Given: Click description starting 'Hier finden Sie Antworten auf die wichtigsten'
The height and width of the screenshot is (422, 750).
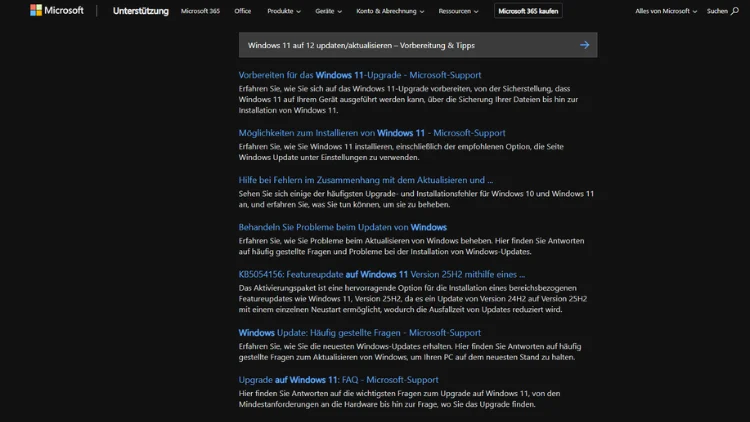Looking at the screenshot, I should point(399,399).
